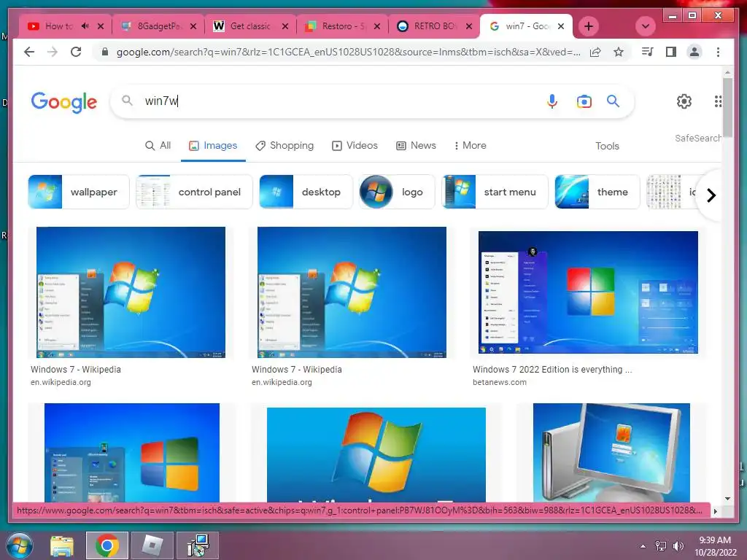Open clock and date in taskbar
The width and height of the screenshot is (747, 560).
[x=715, y=546]
